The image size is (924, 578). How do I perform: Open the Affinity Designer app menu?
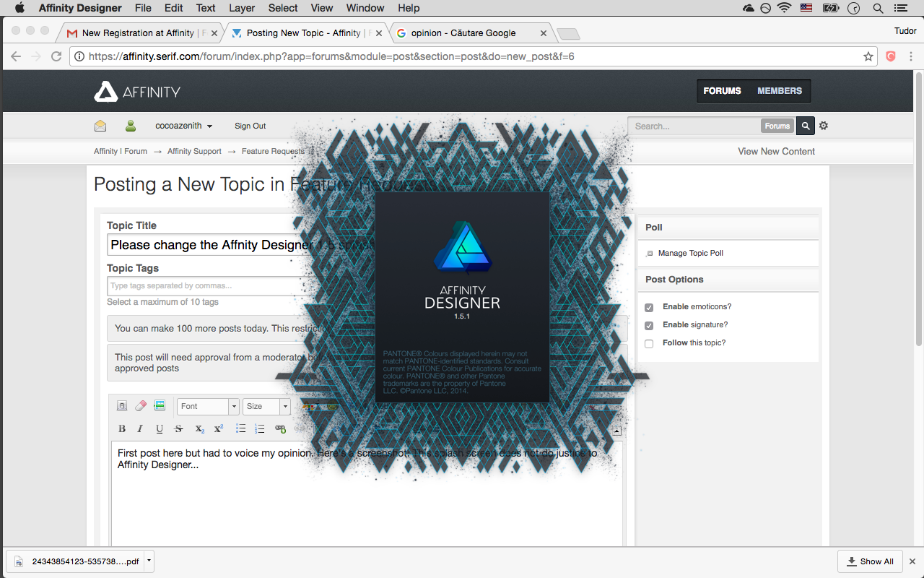(x=80, y=8)
